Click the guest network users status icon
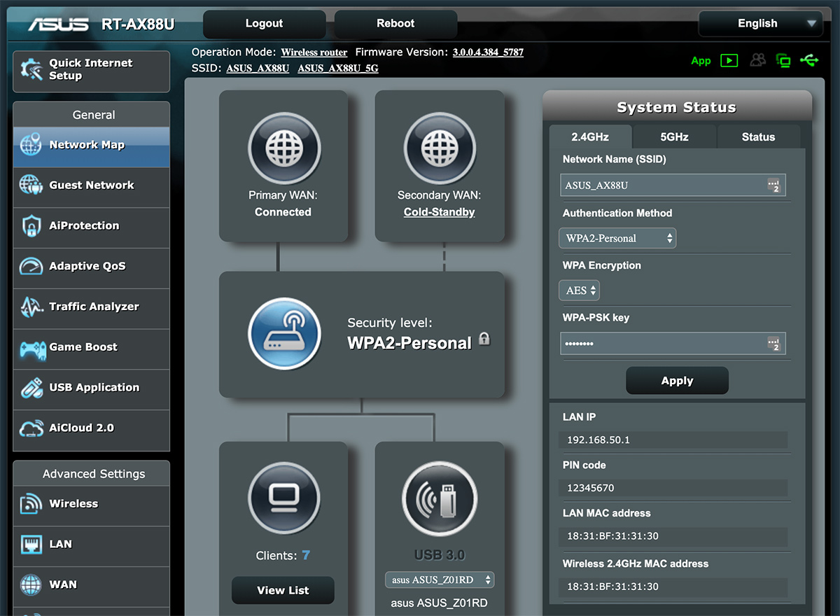This screenshot has height=616, width=840. point(757,61)
